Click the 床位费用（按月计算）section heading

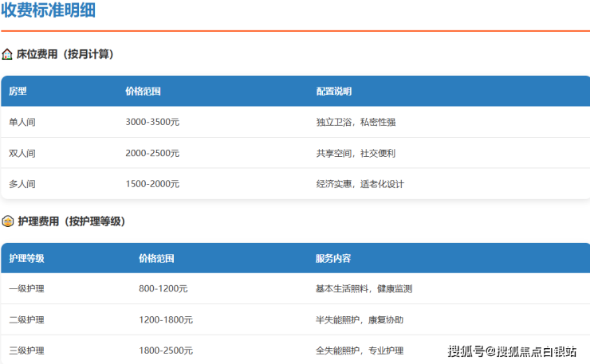[65, 55]
